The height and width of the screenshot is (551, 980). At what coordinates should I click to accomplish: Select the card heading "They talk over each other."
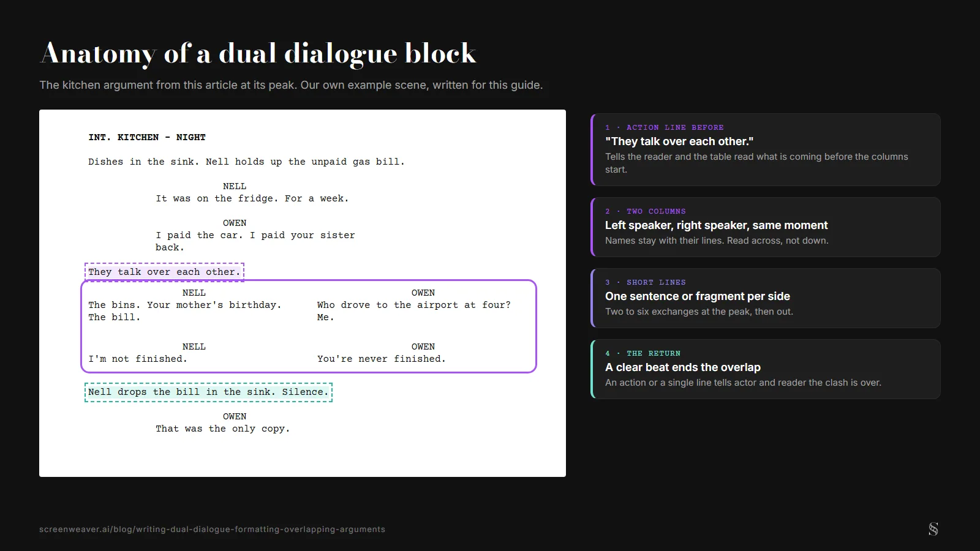pos(679,141)
